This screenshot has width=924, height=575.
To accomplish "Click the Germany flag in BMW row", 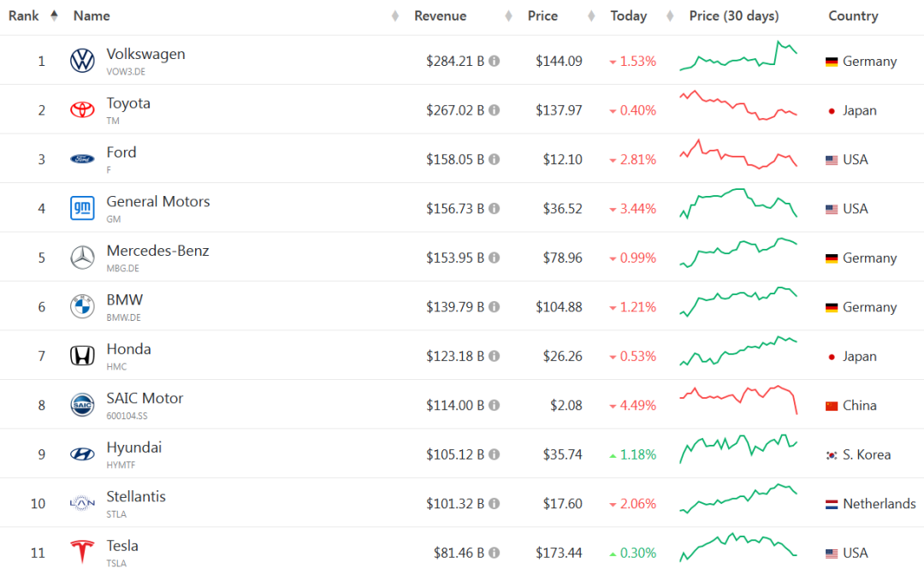I will tap(832, 307).
